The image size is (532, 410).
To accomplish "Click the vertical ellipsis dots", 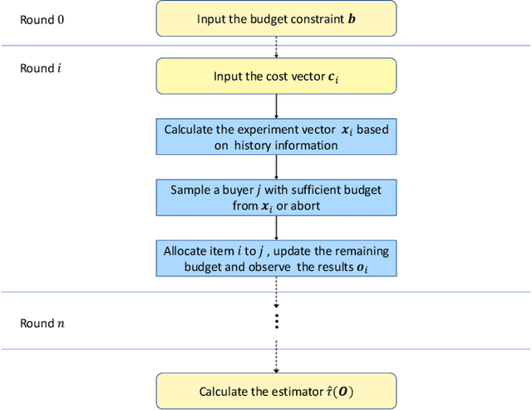I will tap(276, 322).
